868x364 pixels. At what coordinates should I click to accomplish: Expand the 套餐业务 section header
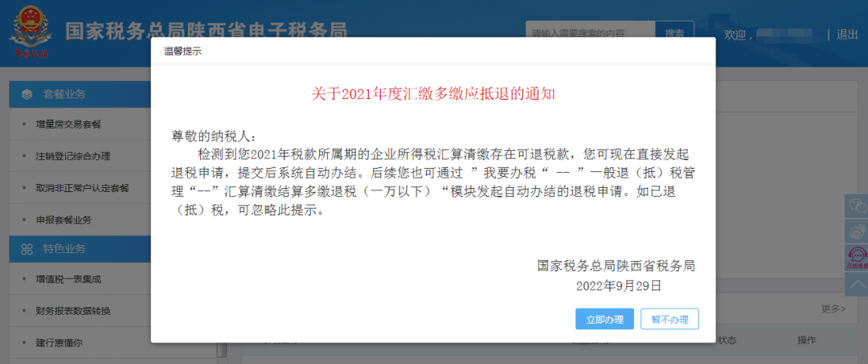click(x=80, y=94)
